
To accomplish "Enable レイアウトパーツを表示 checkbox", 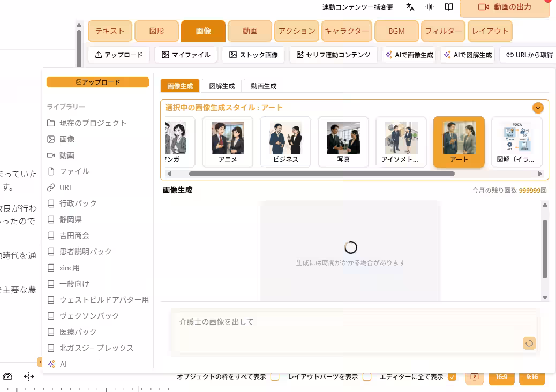I will [x=366, y=376].
